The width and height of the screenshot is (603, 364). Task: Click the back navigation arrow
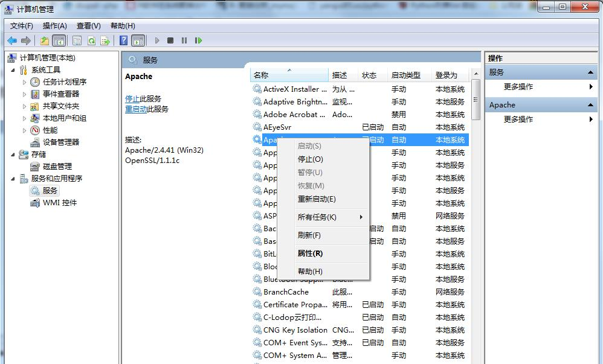pos(12,40)
